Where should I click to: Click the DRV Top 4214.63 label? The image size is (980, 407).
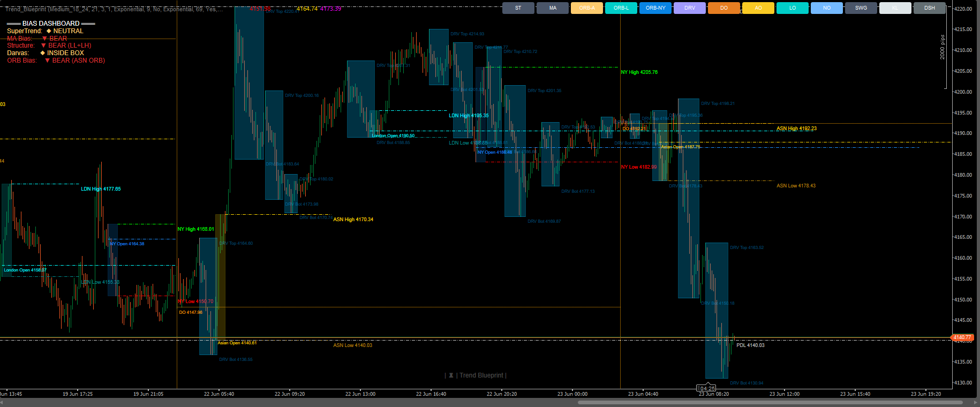[468, 34]
